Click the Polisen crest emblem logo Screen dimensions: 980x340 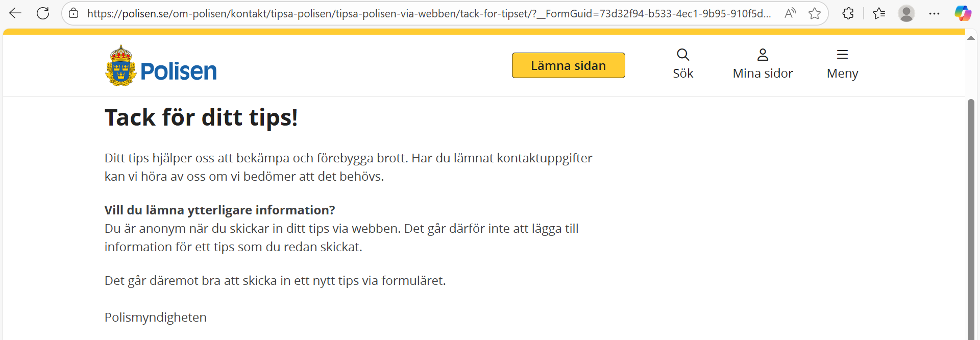click(x=121, y=66)
